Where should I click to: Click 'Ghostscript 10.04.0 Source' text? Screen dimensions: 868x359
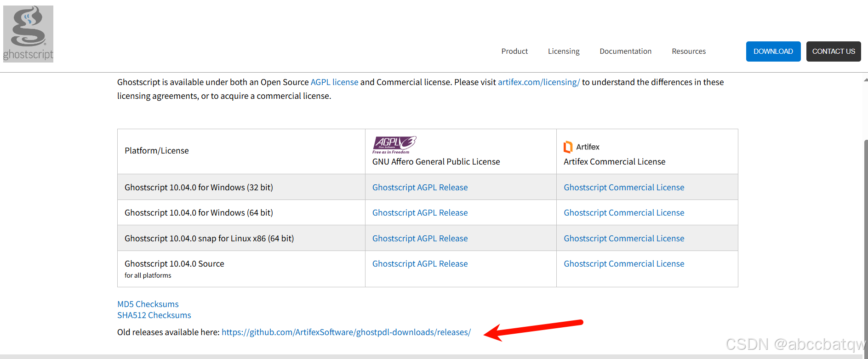click(x=174, y=264)
